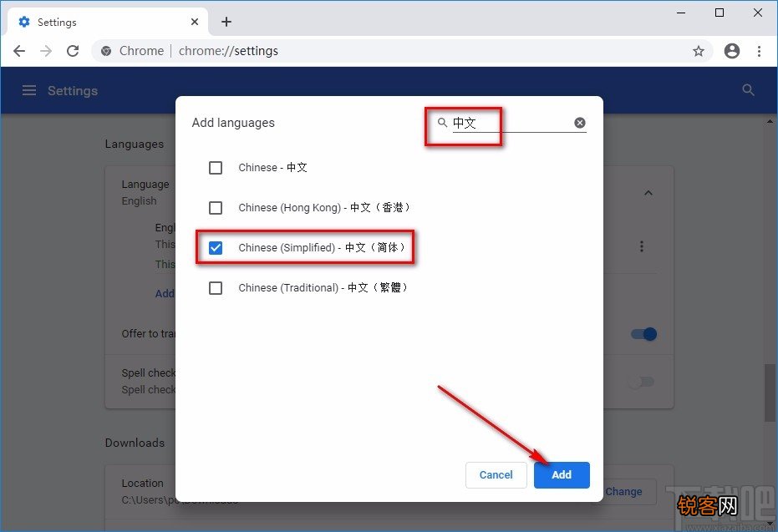Check Chinese (Hong Kong) checkbox
Screen dimensions: 778x532
216,208
